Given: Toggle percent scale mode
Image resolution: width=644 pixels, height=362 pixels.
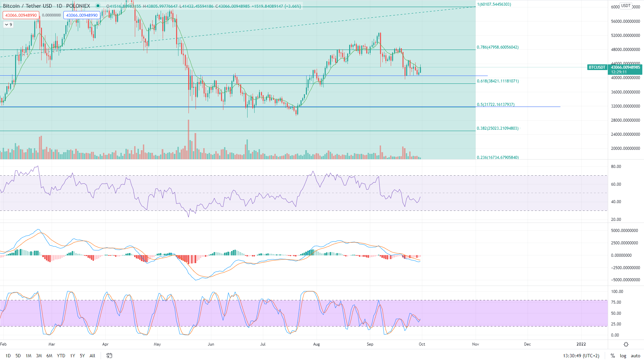Looking at the screenshot, I should (612, 356).
